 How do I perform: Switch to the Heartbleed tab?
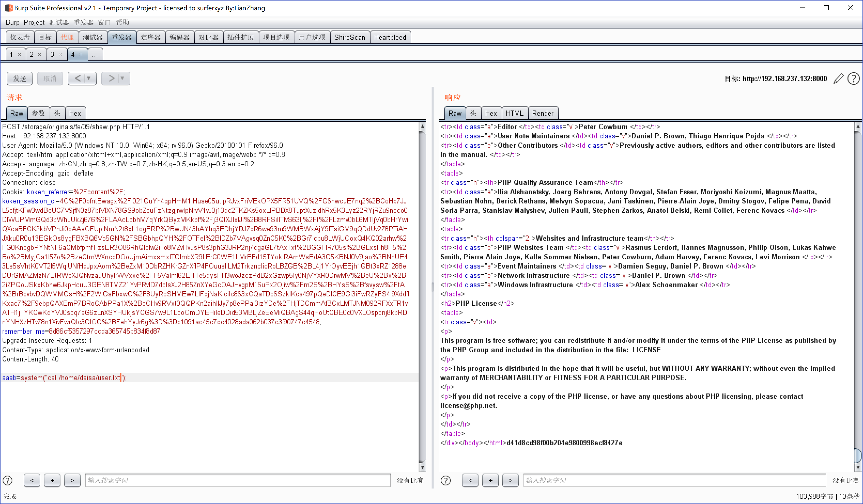click(x=390, y=37)
